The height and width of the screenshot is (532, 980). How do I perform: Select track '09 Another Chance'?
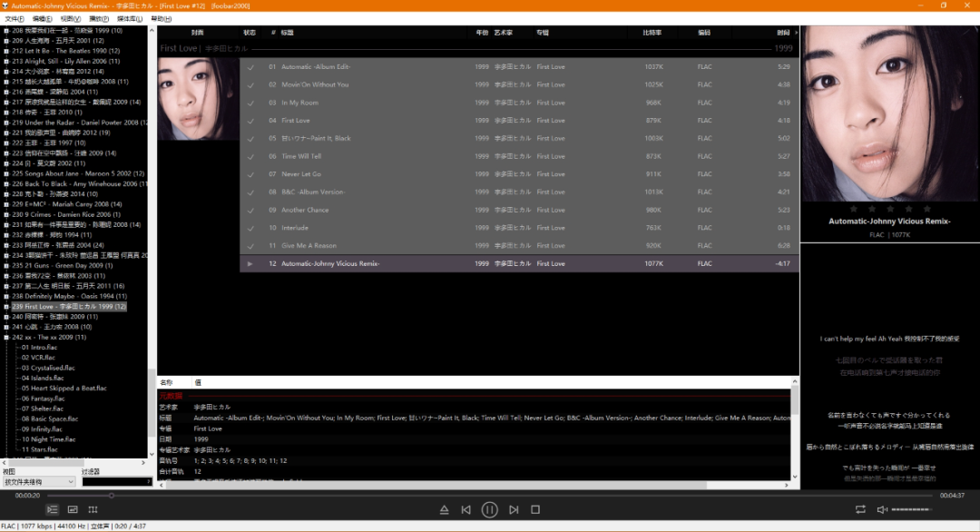tap(519, 210)
